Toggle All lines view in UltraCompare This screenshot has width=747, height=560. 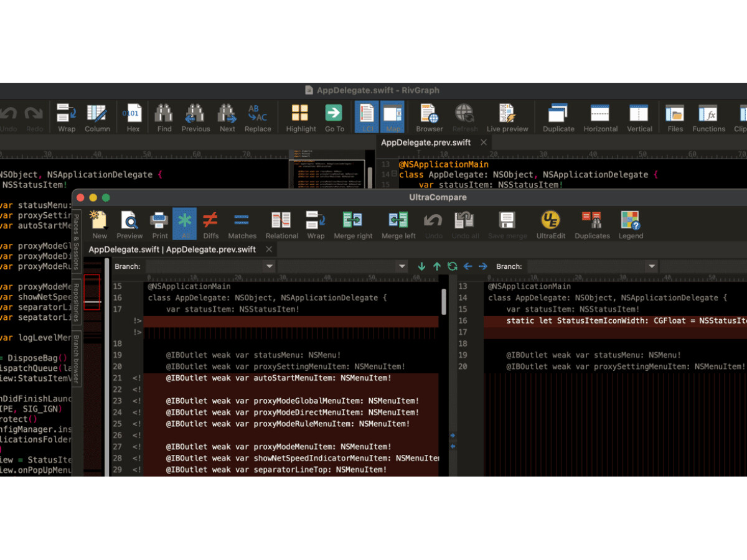coord(185,224)
